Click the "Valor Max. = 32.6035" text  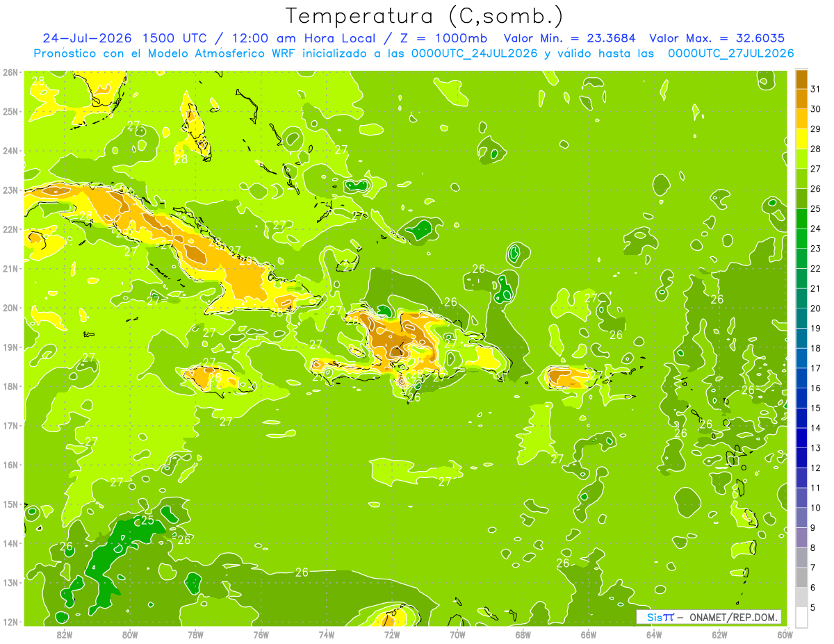[717, 38]
